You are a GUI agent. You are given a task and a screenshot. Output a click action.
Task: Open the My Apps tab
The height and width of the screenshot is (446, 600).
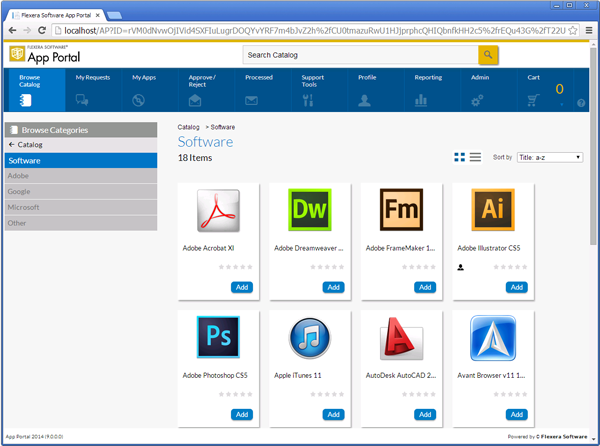pyautogui.click(x=150, y=90)
